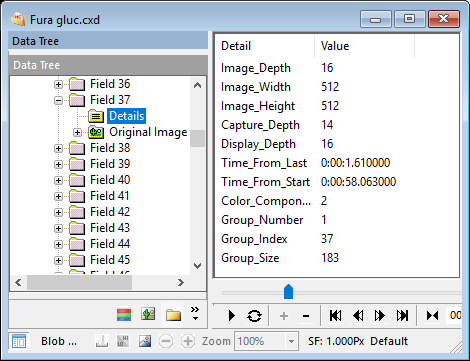Click the RGB color bands icon

tap(124, 315)
